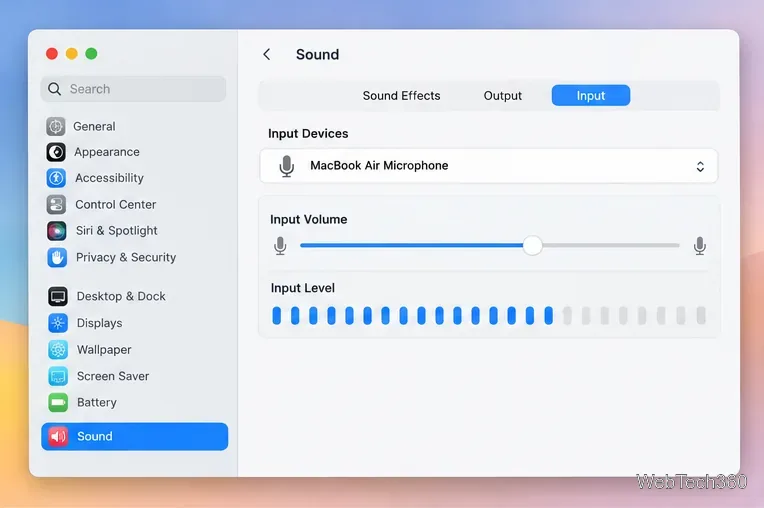The width and height of the screenshot is (764, 508).
Task: Click the high-volume microphone icon
Action: [700, 245]
